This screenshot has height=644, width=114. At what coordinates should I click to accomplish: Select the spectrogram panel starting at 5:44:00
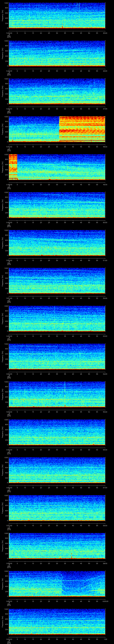pos(57,16)
